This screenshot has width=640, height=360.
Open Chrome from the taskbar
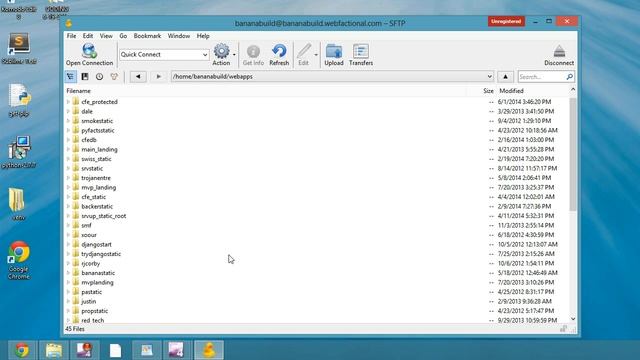22,350
